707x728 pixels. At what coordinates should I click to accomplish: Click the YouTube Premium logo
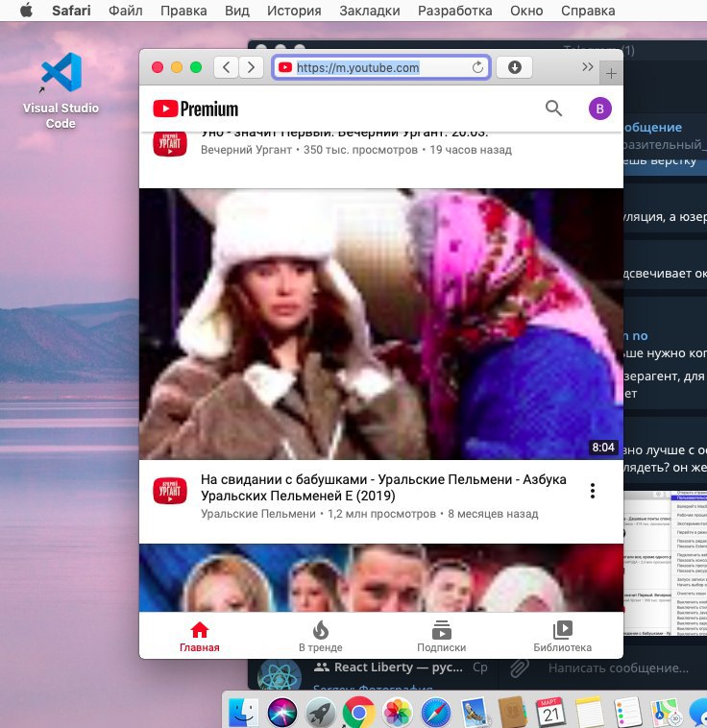(x=196, y=109)
